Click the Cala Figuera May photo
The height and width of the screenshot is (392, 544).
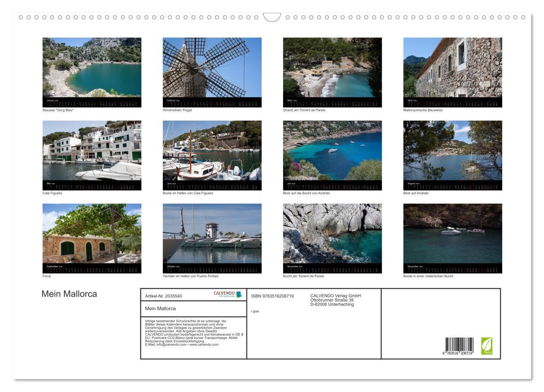coord(92,151)
